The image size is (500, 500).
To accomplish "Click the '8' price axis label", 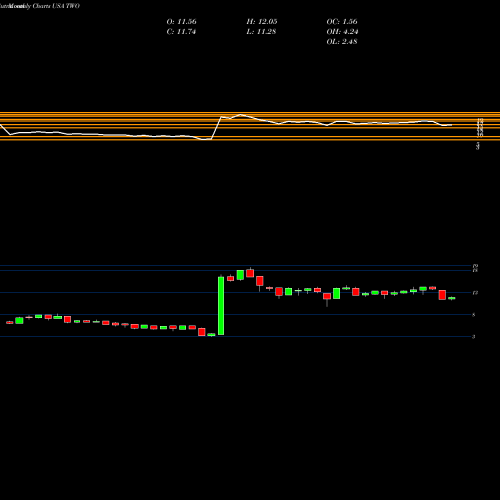I will (474, 315).
